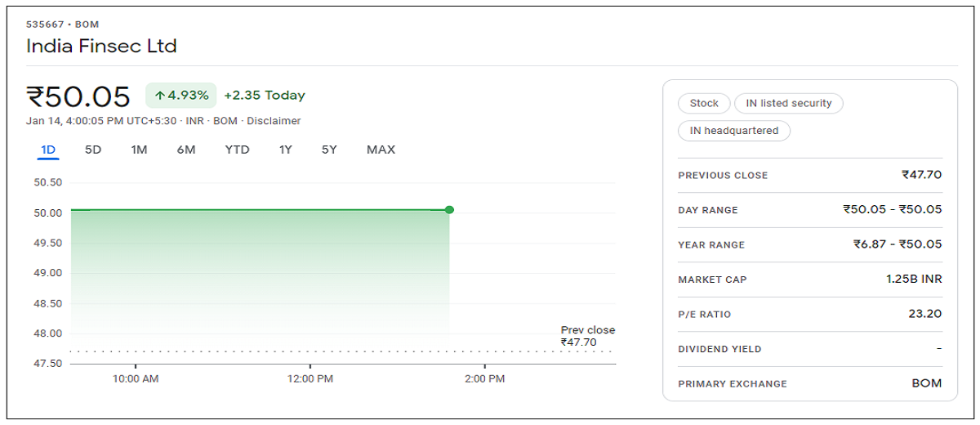Click the Stock tag chip

click(704, 104)
